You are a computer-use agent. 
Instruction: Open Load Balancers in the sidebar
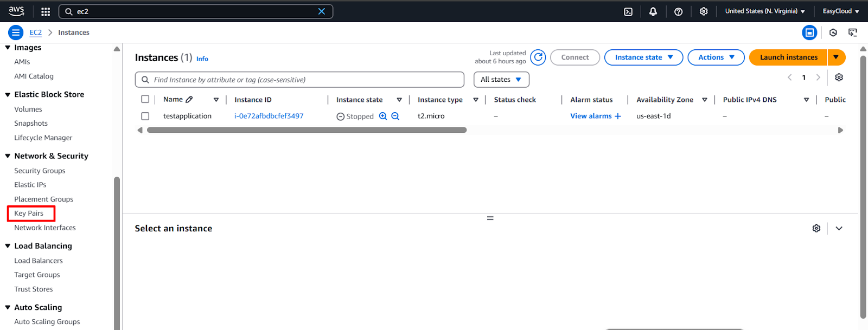pos(39,261)
